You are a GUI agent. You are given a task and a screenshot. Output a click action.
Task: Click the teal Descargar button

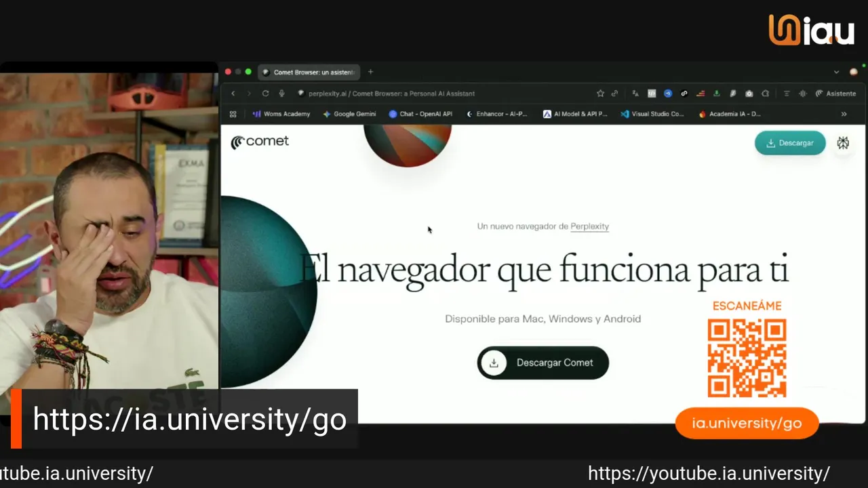click(790, 143)
